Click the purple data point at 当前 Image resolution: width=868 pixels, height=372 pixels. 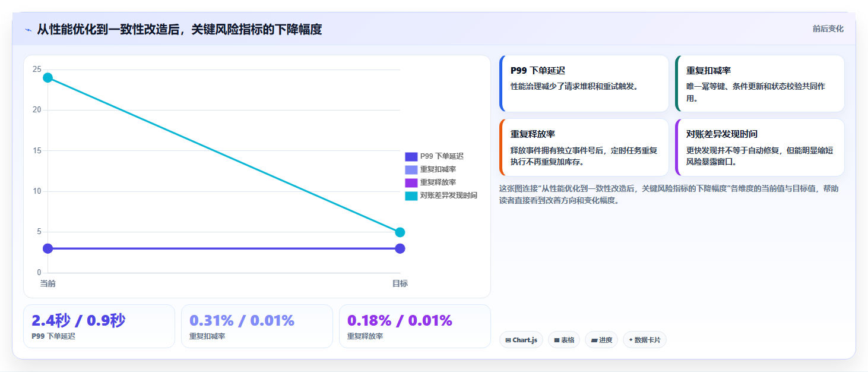tap(48, 248)
